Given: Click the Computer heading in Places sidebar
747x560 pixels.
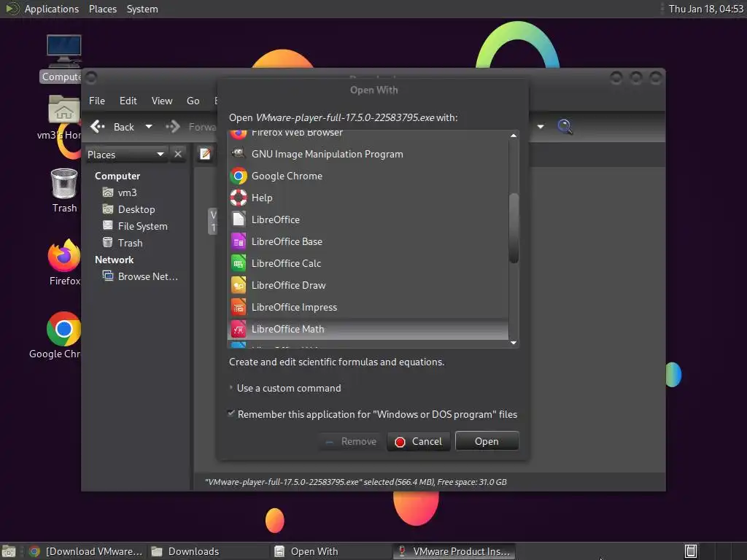Looking at the screenshot, I should pos(117,176).
